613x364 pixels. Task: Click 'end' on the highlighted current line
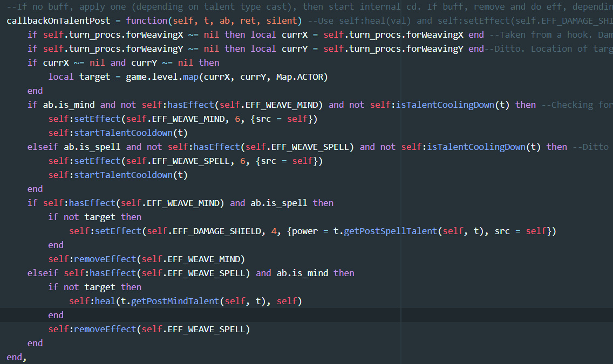click(x=56, y=315)
